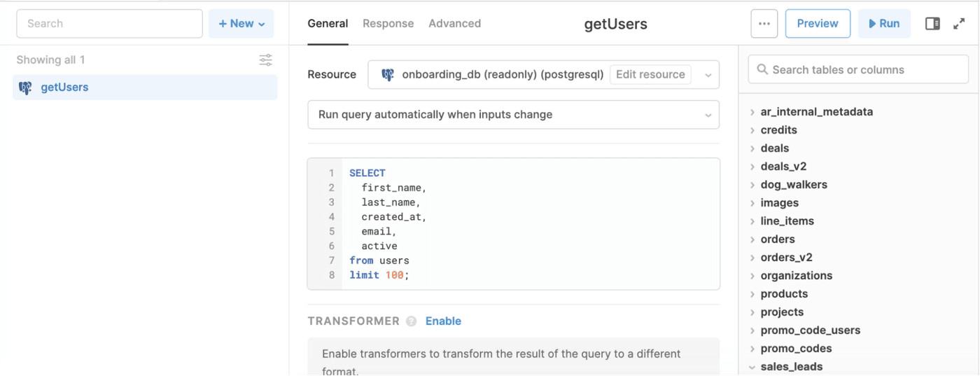Expand the query editor to fullscreen

pos(959,24)
